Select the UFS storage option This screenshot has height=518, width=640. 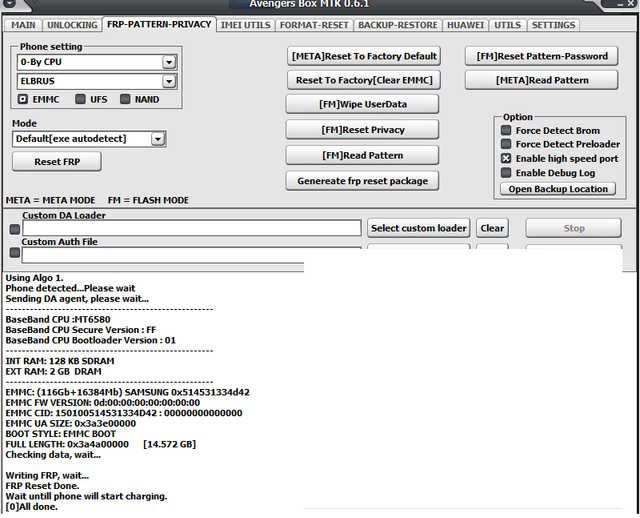point(80,99)
